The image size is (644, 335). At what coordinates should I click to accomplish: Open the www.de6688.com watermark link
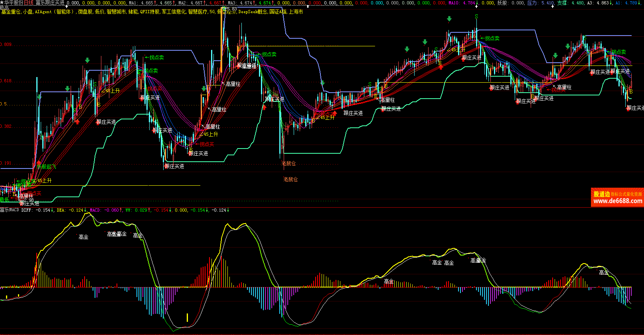coord(617,201)
